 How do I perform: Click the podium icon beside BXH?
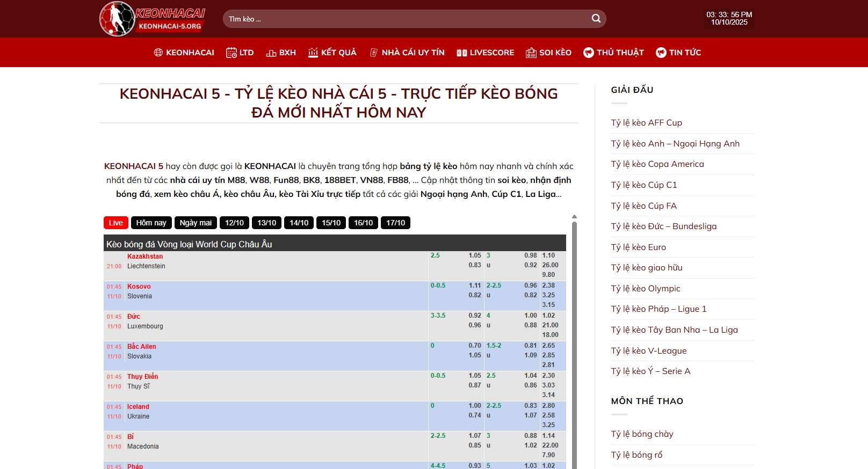click(271, 53)
